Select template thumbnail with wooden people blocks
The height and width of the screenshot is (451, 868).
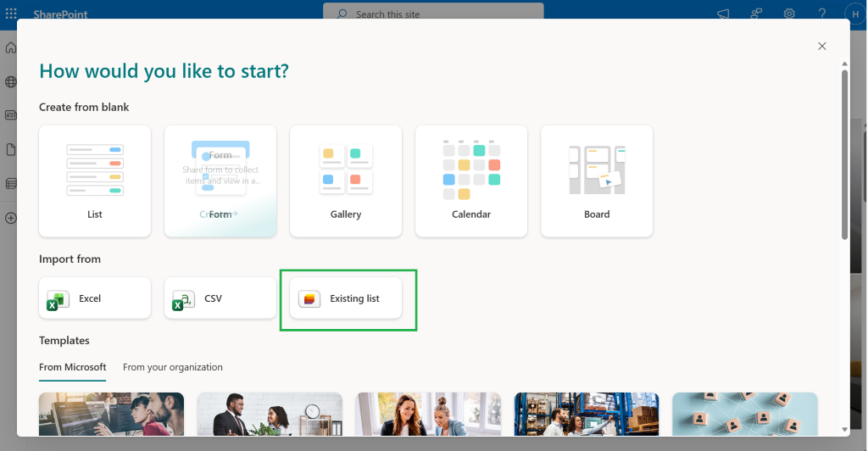coord(745,414)
